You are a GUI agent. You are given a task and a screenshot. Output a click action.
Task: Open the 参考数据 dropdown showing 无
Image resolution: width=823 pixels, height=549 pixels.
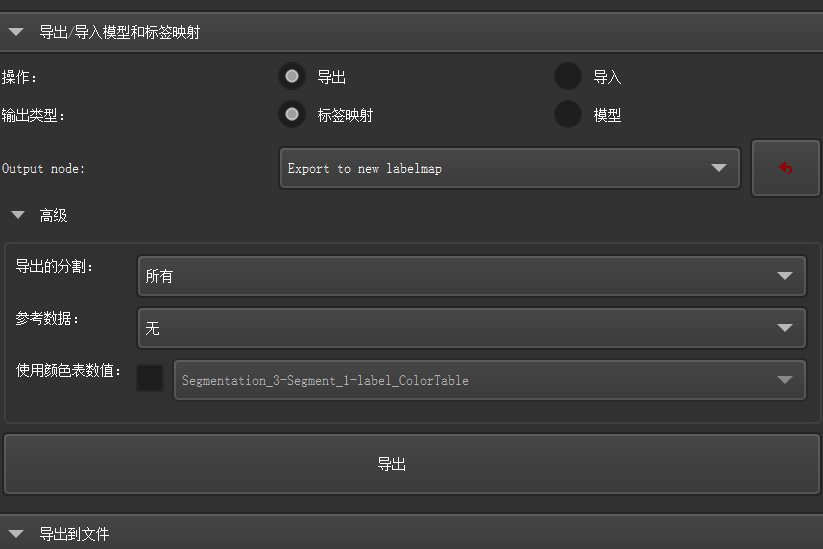tap(470, 327)
